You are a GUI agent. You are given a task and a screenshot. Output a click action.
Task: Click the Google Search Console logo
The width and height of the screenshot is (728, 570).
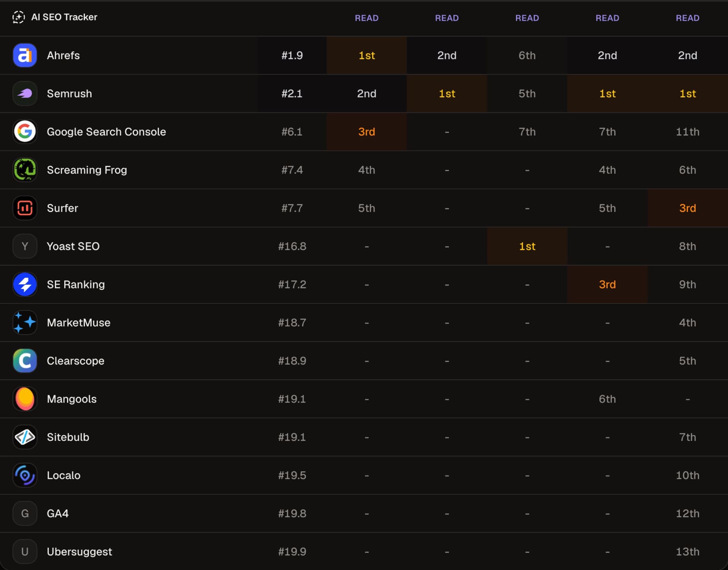[x=25, y=132]
